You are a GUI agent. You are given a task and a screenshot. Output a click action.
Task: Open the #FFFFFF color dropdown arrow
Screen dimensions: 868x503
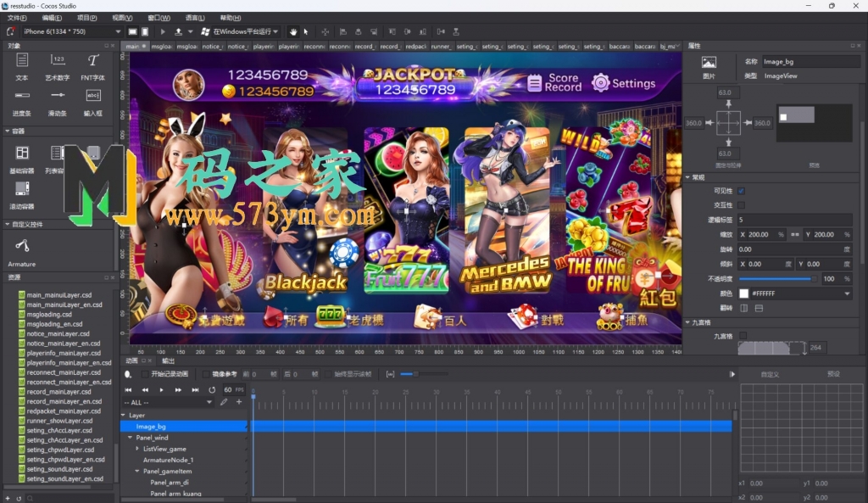(847, 293)
